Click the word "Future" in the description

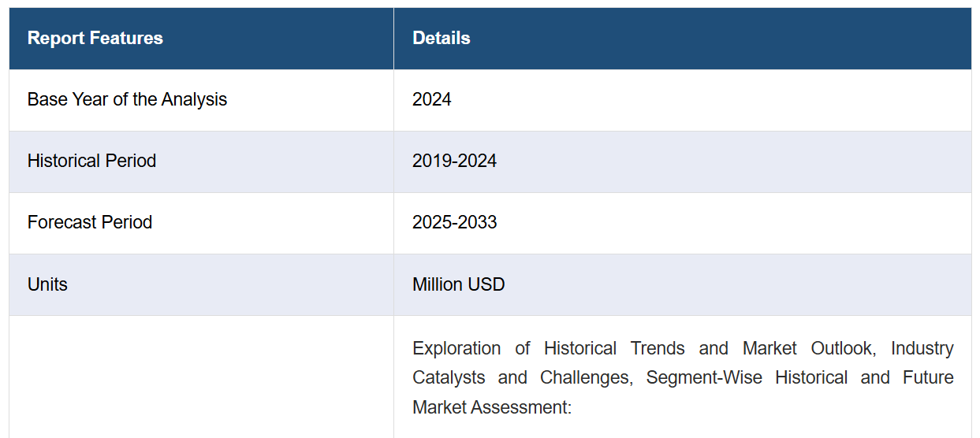pyautogui.click(x=929, y=378)
